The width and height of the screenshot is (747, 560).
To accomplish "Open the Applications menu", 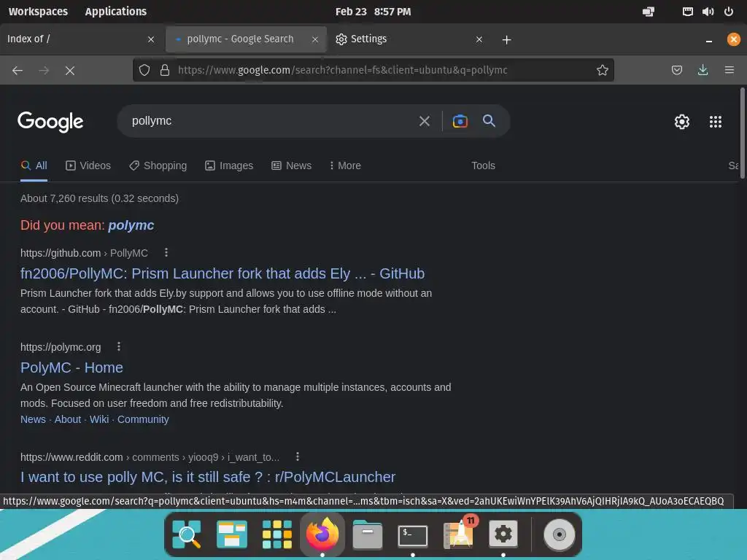I will tap(116, 12).
